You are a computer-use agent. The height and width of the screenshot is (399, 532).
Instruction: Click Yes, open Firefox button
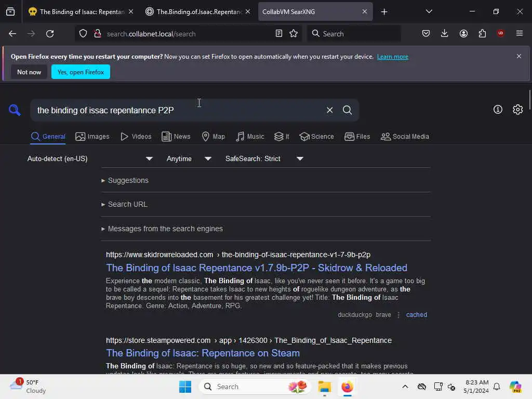81,72
